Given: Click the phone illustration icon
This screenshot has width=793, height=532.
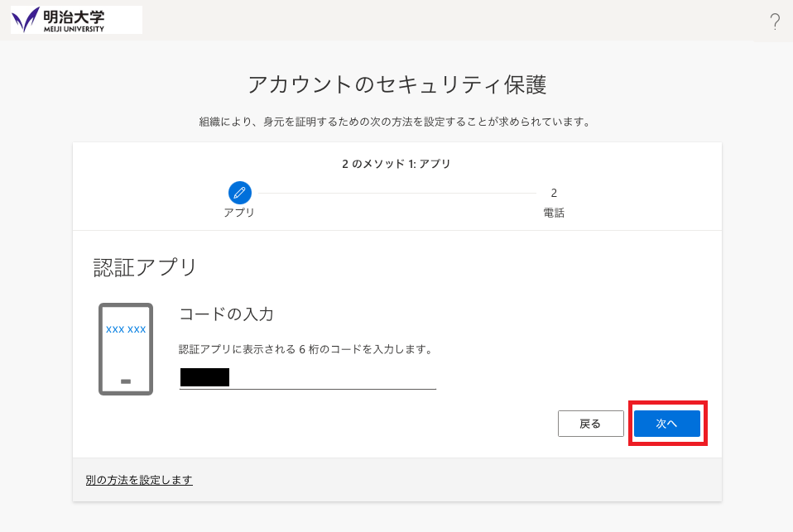Looking at the screenshot, I should [126, 348].
